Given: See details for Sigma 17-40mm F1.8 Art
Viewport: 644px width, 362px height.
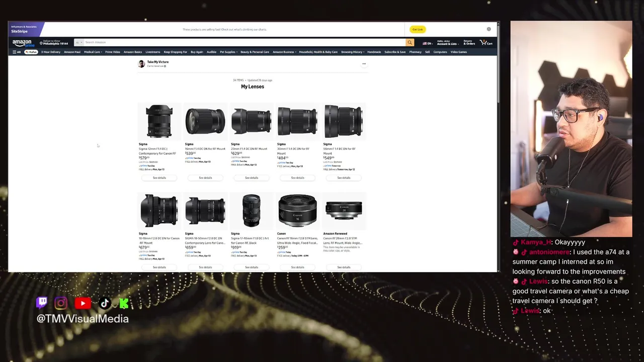Looking at the screenshot, I should click(x=252, y=267).
